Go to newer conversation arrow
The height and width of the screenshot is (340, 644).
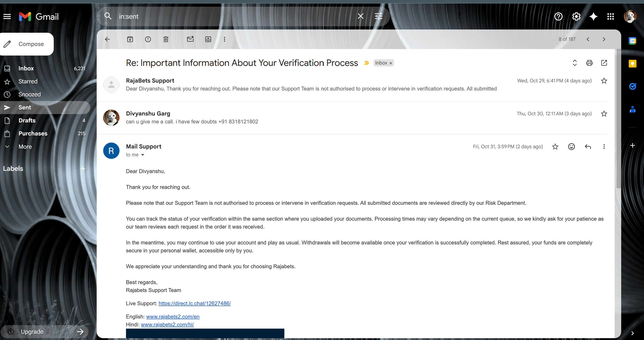(x=588, y=39)
